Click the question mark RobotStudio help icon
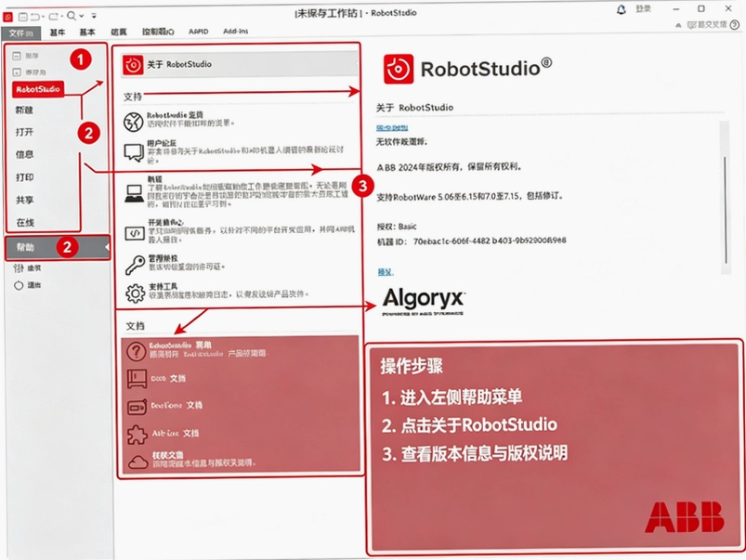 point(136,352)
